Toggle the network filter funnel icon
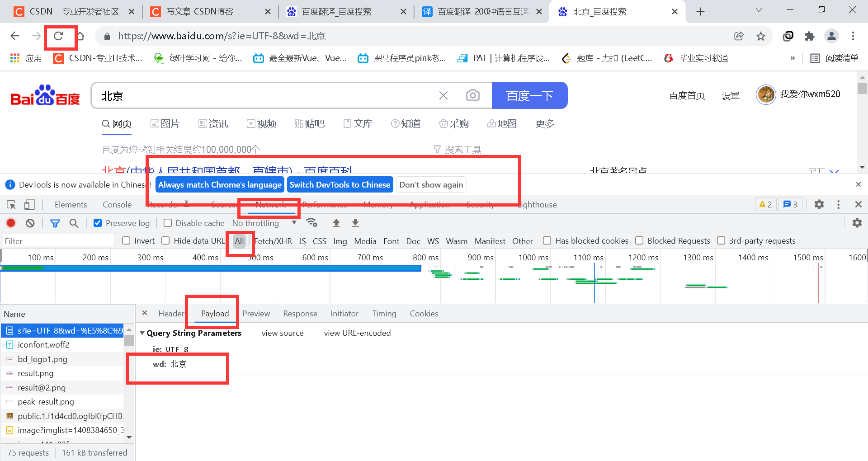The height and width of the screenshot is (461, 868). point(55,223)
